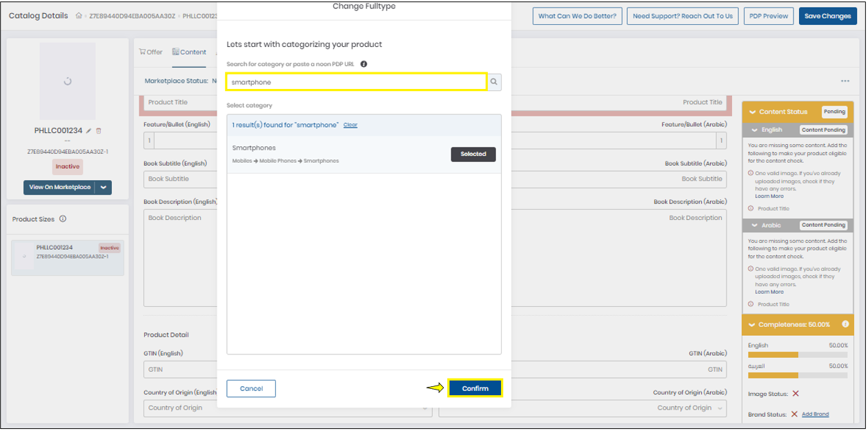Screen dimensions: 868x431
Task: Open the View On Marketplace dropdown arrow
Action: (x=103, y=187)
